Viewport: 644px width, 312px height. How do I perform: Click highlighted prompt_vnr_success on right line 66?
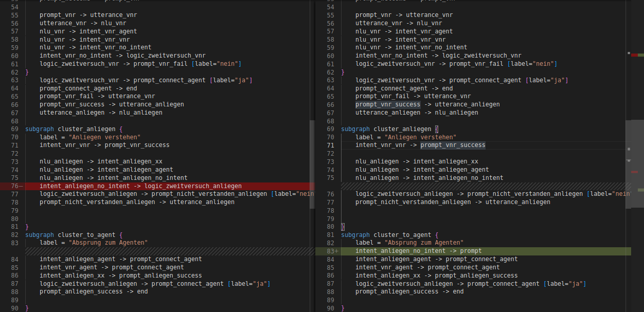[x=387, y=104]
